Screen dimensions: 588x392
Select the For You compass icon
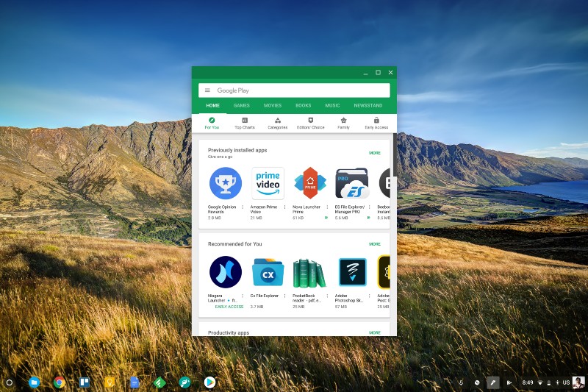pos(212,120)
